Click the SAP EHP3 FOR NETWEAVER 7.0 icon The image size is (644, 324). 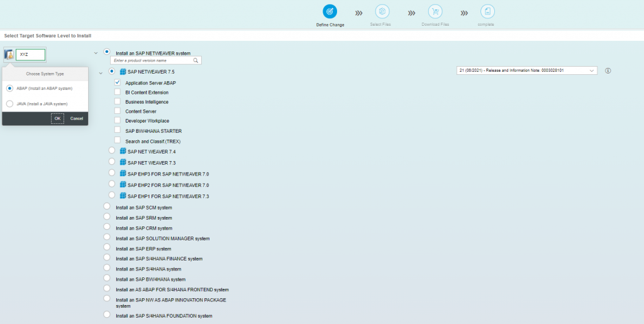pos(123,173)
